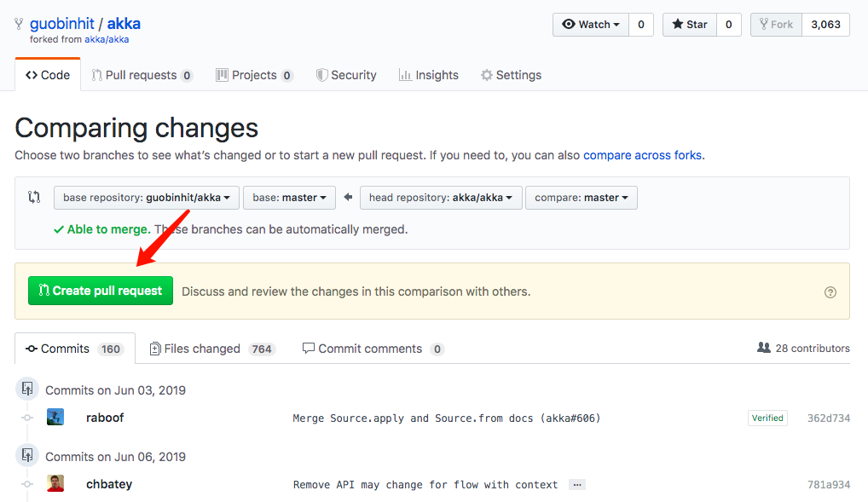Click the Verified badge on raboof's commit
This screenshot has width=868, height=502.
tap(767, 418)
